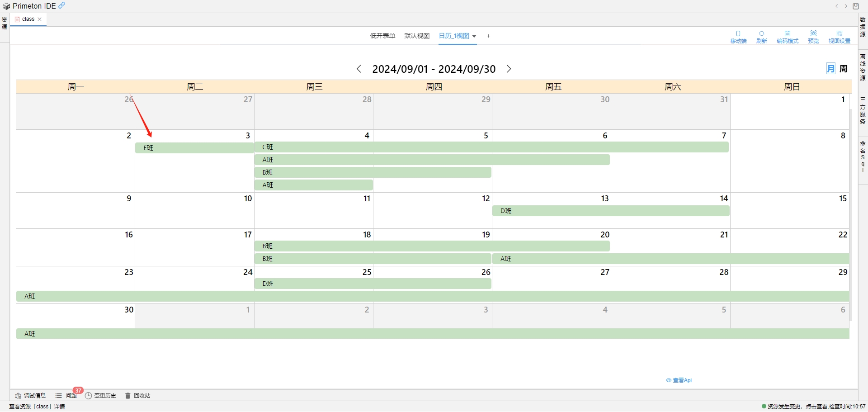Open the 移动端 mobile preview
The width and height of the screenshot is (868, 412).
pos(738,36)
